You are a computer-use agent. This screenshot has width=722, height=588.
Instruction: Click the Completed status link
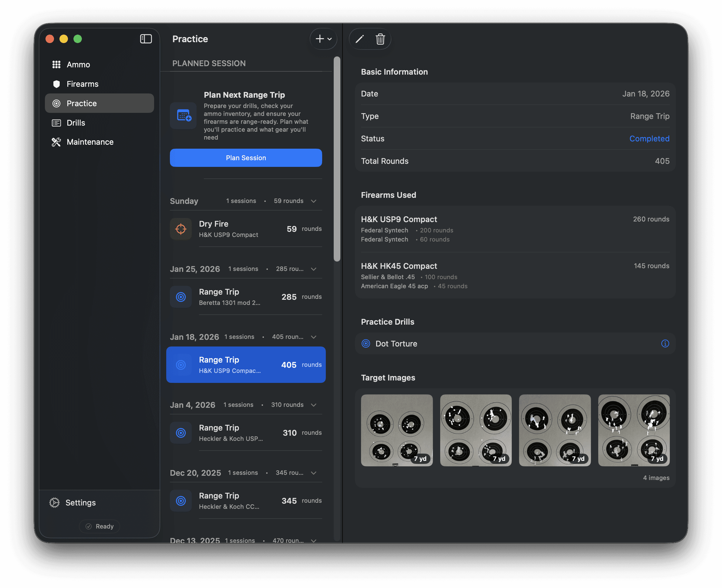[649, 139]
